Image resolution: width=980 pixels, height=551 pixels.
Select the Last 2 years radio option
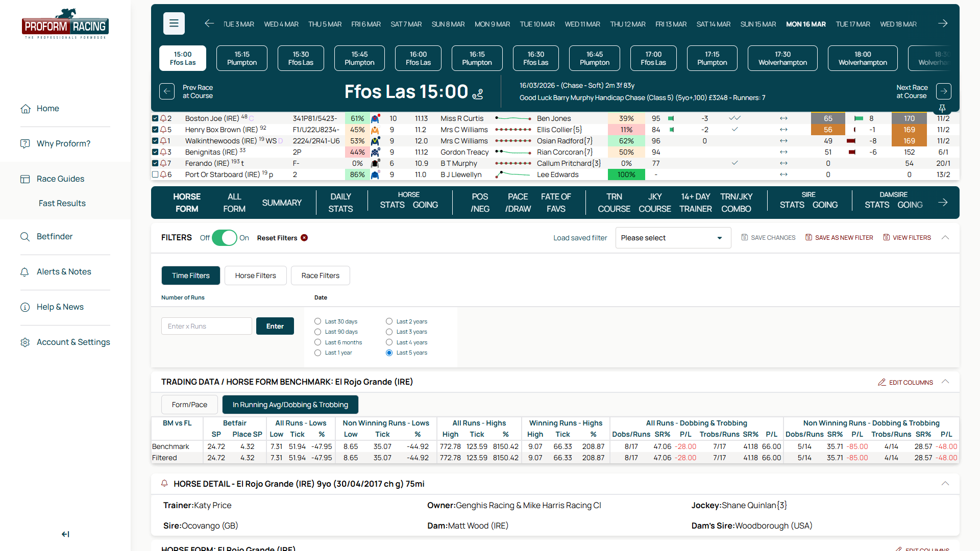(x=389, y=321)
